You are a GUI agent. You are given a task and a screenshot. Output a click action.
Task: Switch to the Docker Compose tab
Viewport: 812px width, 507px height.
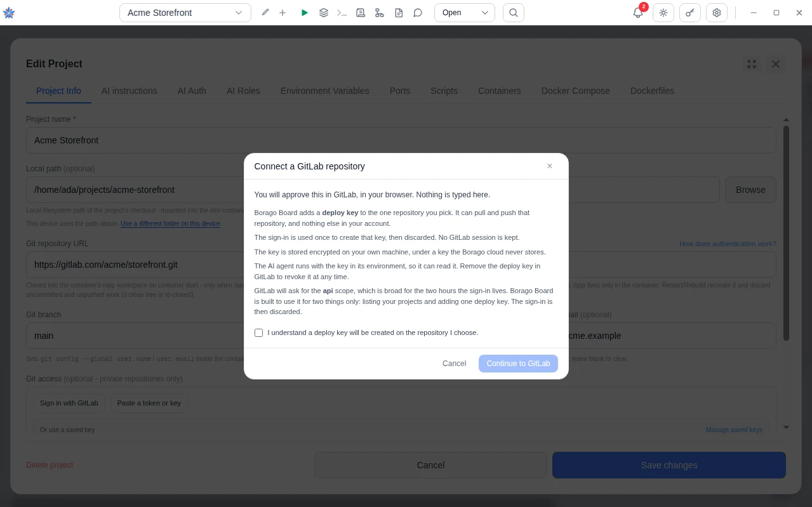click(576, 91)
